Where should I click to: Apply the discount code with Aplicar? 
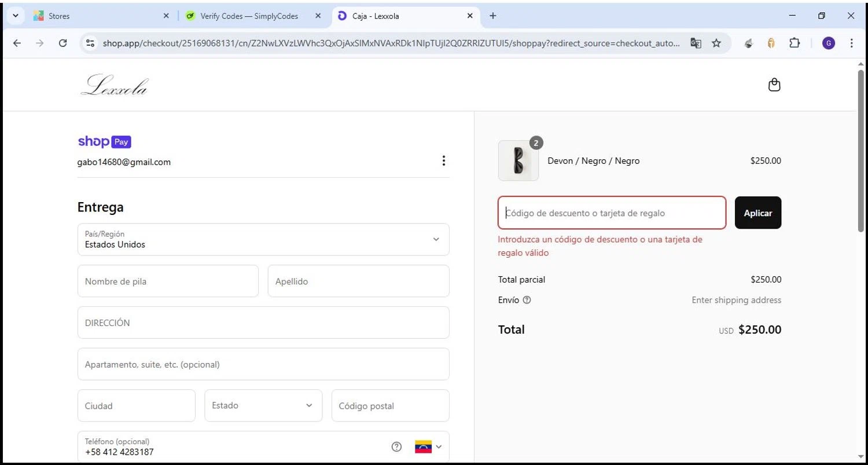(758, 213)
